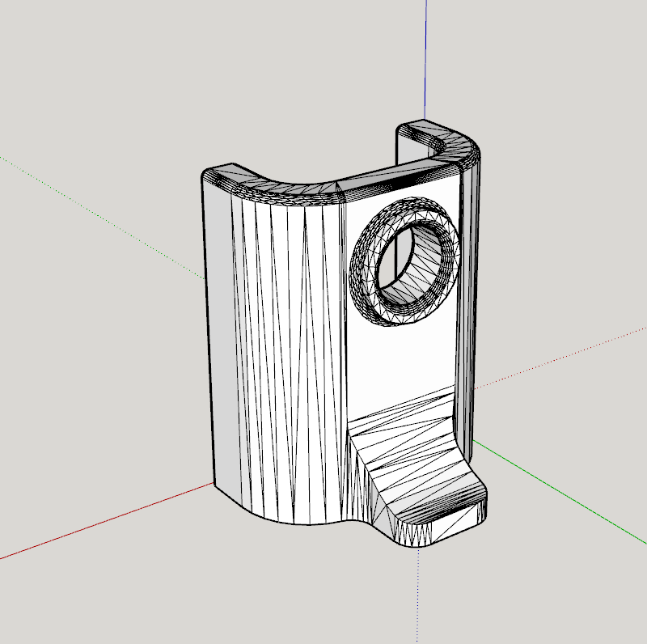647x644 pixels.
Task: Select the raised circular ring around the hole
Action: (404, 261)
